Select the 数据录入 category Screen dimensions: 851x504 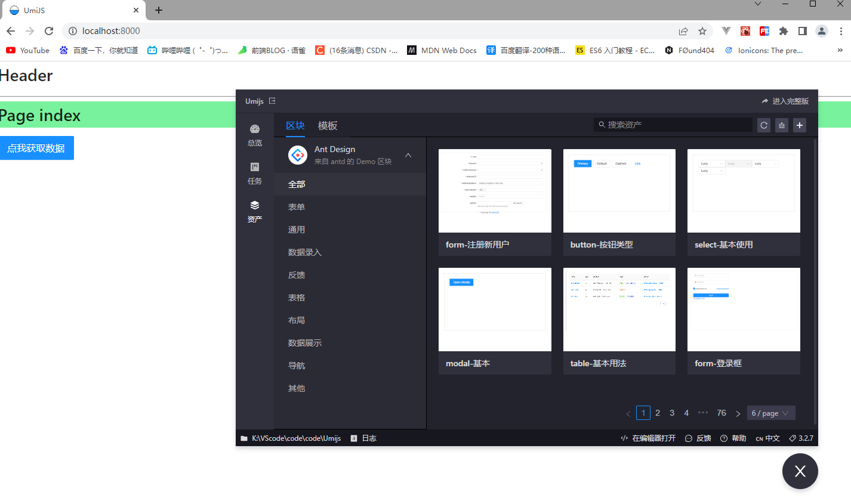pyautogui.click(x=350, y=252)
